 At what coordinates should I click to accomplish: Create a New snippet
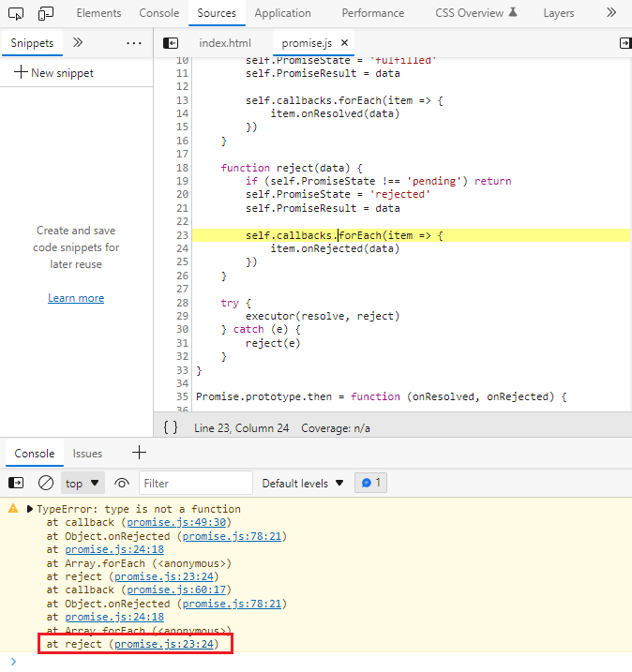tap(54, 72)
